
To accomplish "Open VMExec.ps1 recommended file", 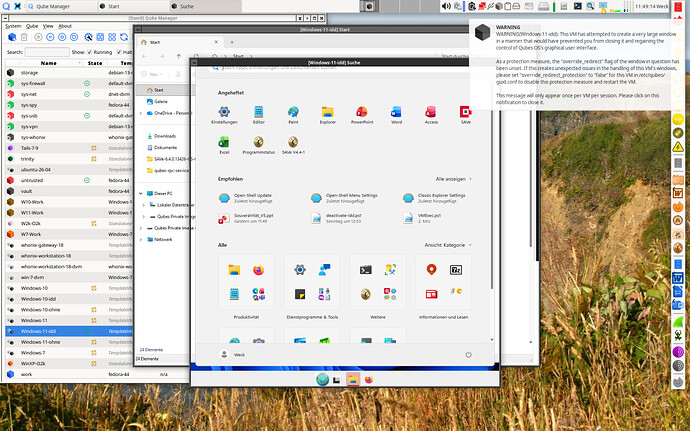I will (x=422, y=218).
